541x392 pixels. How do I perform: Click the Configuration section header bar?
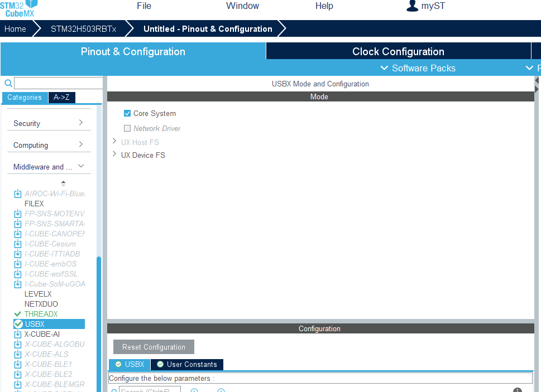[x=320, y=328]
